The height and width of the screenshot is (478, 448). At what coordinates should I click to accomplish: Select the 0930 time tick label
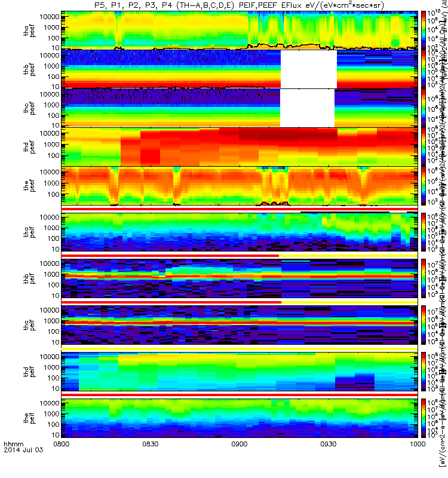click(x=328, y=444)
